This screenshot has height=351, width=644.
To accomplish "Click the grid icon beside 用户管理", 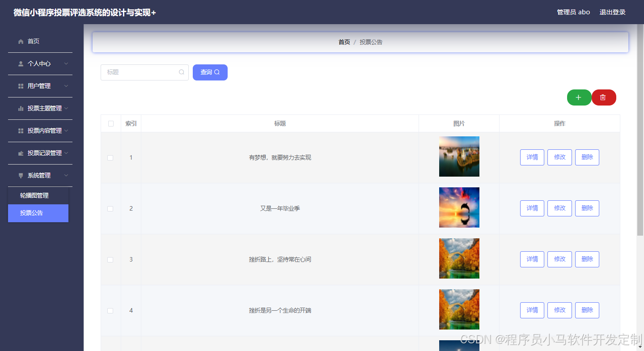I will click(x=21, y=86).
